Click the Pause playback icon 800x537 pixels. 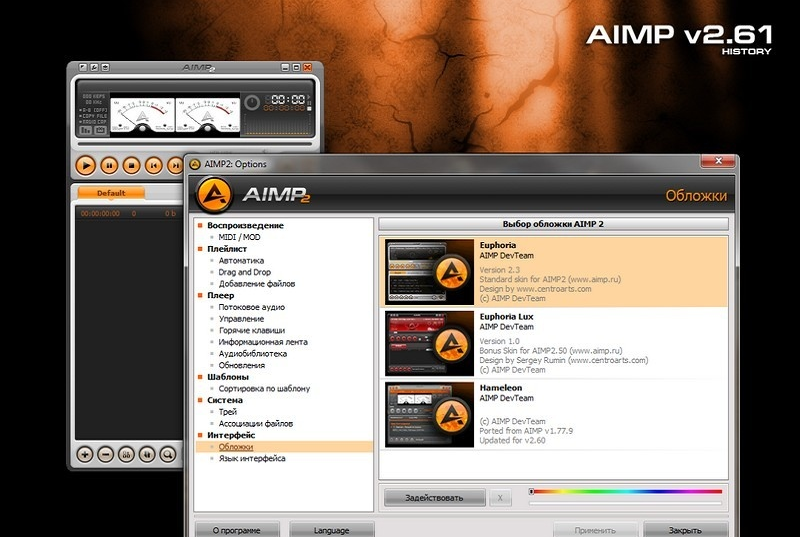[x=108, y=165]
